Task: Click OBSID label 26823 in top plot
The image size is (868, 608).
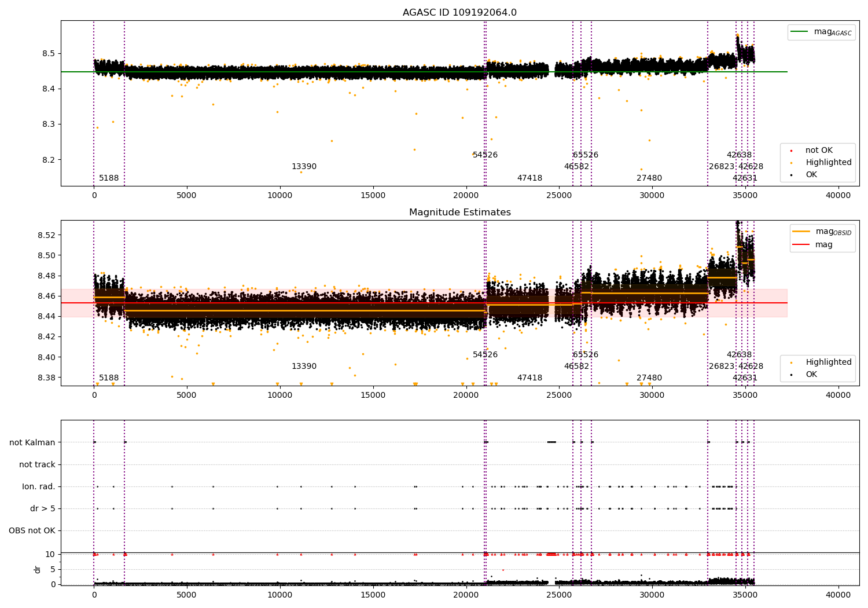Action: [x=722, y=167]
